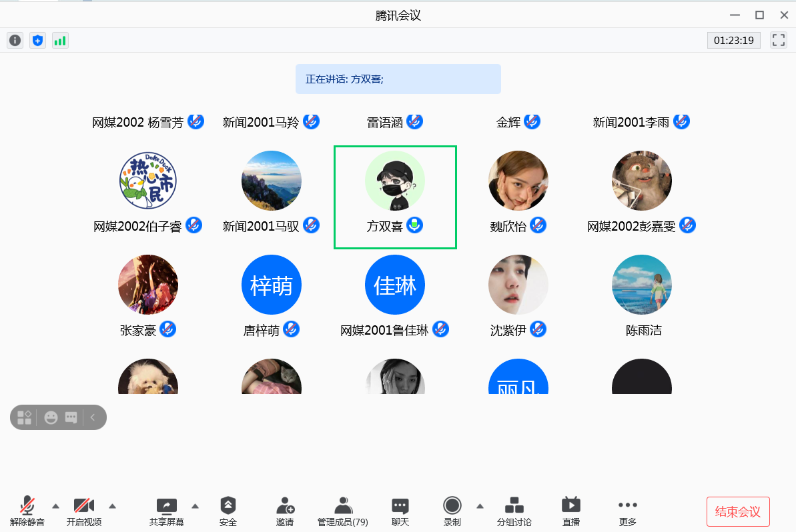This screenshot has height=532, width=796.
Task: Click the grid layout switch icon
Action: tap(25, 417)
